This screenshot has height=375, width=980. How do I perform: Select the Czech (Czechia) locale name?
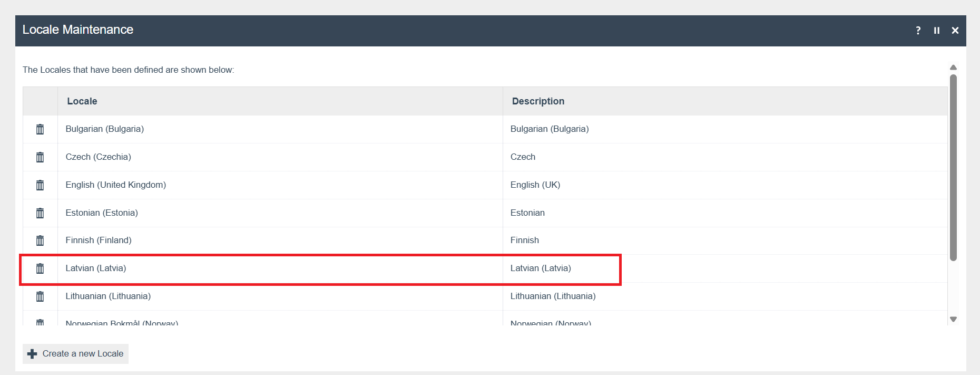click(x=99, y=157)
